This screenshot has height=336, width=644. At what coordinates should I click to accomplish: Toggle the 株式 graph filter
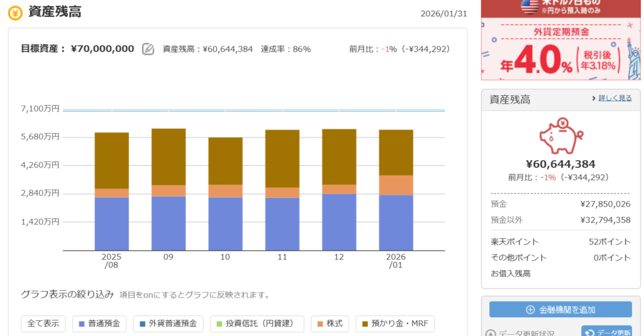pos(330,324)
